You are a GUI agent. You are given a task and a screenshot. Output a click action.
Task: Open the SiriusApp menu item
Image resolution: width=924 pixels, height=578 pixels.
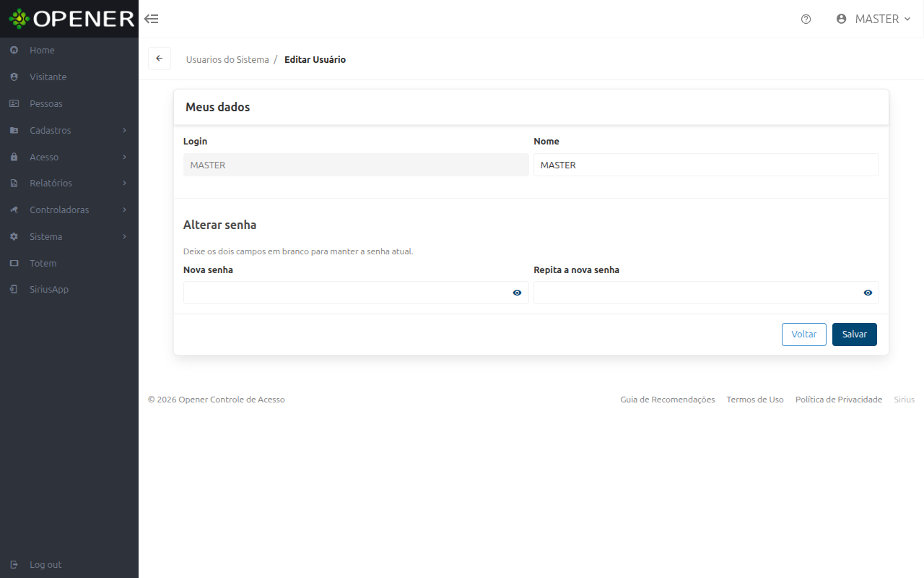[69, 289]
